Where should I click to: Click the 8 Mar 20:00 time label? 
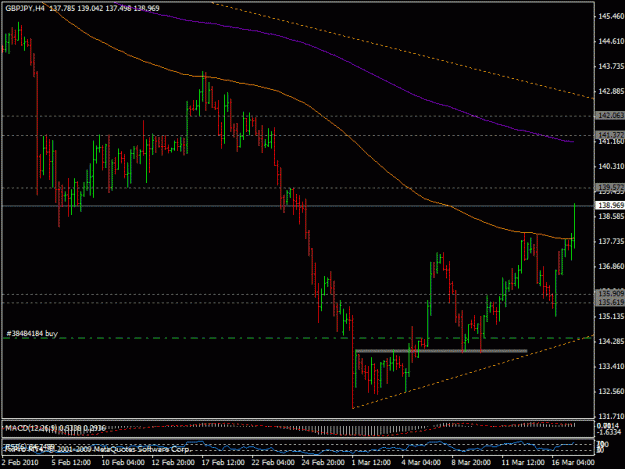[471, 462]
